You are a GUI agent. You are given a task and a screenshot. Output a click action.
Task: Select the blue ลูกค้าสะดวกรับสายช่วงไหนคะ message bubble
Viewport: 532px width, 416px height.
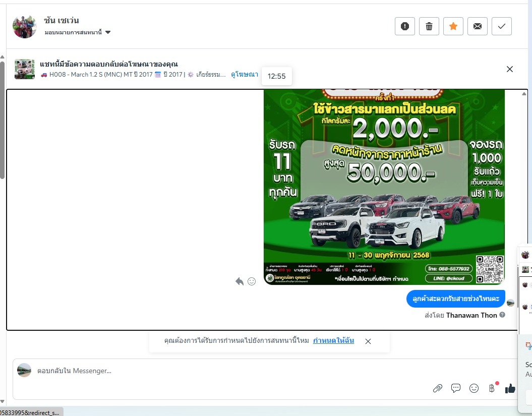coord(456,299)
